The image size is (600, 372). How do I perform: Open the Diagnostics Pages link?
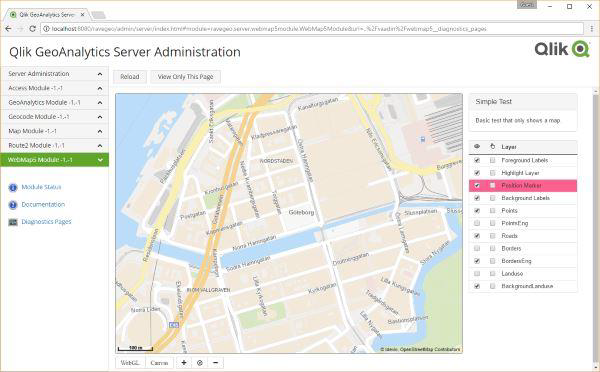click(46, 222)
